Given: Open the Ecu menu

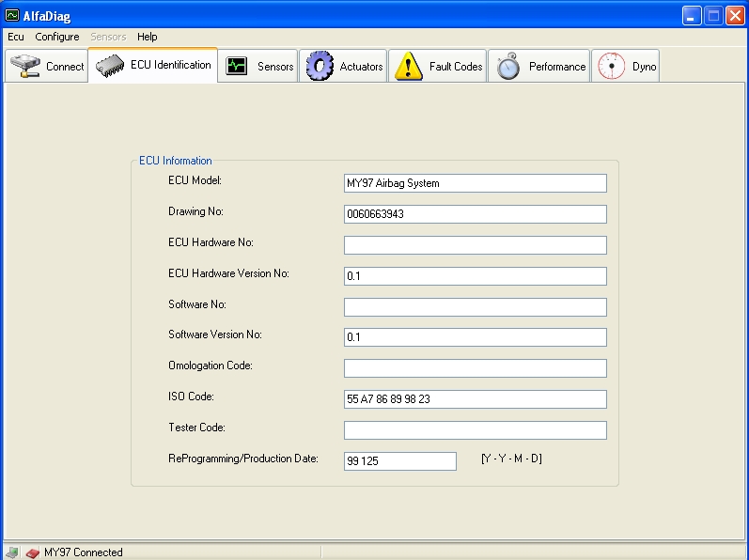Looking at the screenshot, I should click(16, 37).
